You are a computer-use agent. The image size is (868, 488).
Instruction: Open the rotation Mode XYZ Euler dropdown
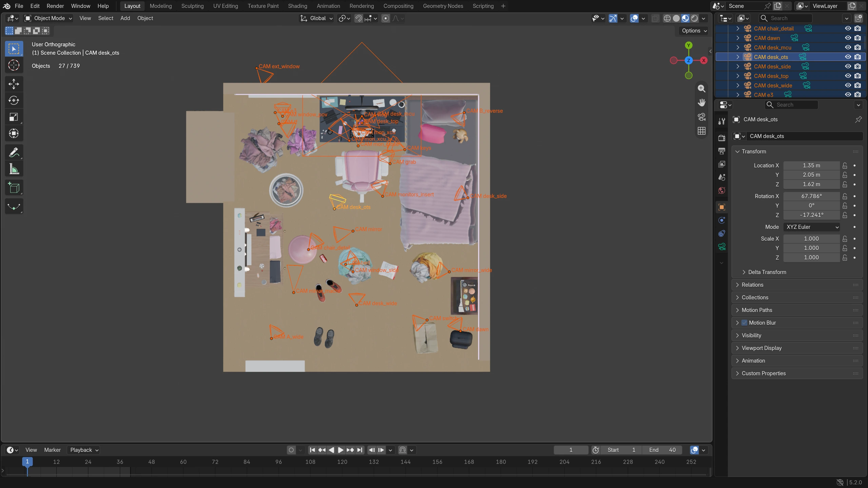coord(812,227)
